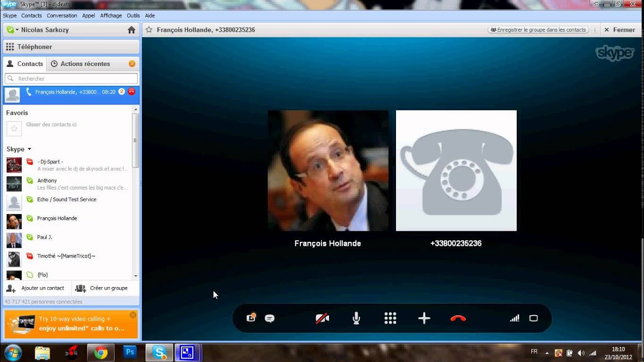View call quality signal bars
This screenshot has height=362, width=644.
(514, 318)
